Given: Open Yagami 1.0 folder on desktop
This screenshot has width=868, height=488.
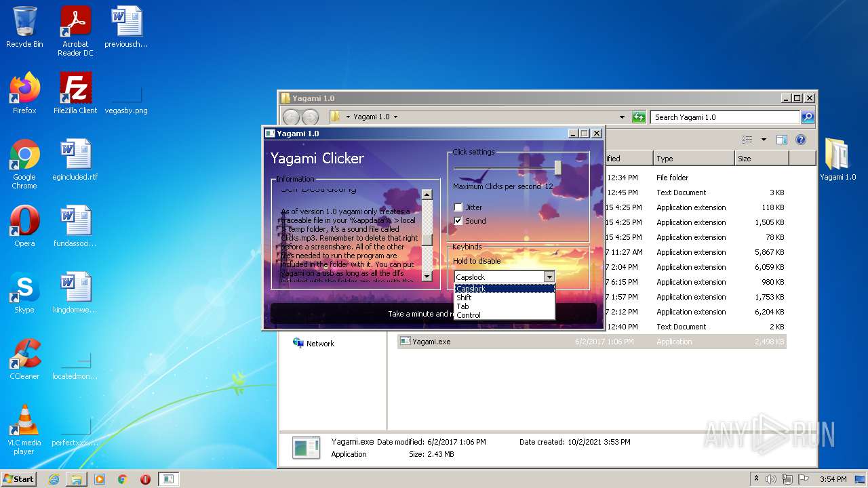Looking at the screenshot, I should pos(837,160).
